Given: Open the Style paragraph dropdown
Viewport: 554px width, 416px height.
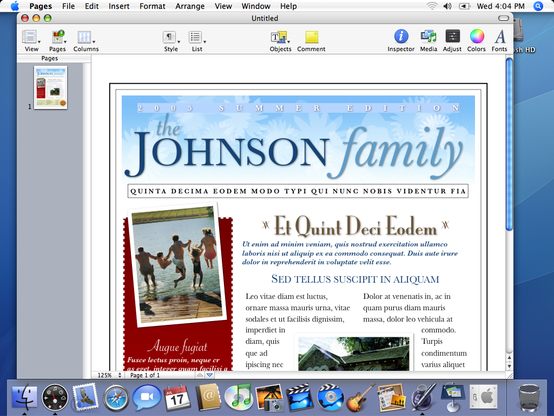Looking at the screenshot, I should pyautogui.click(x=171, y=41).
